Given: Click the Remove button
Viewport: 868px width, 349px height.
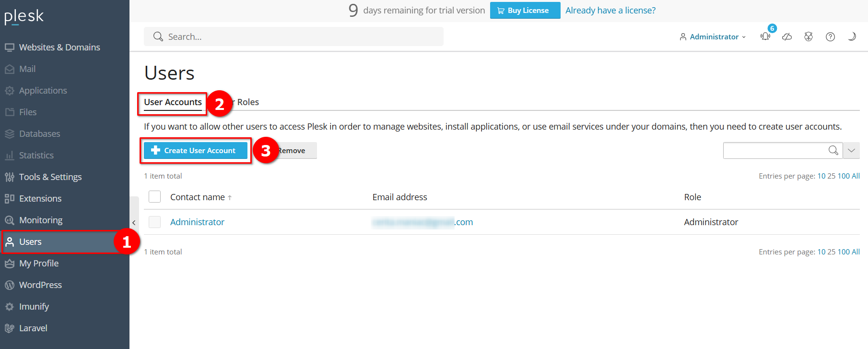Looking at the screenshot, I should tap(291, 150).
